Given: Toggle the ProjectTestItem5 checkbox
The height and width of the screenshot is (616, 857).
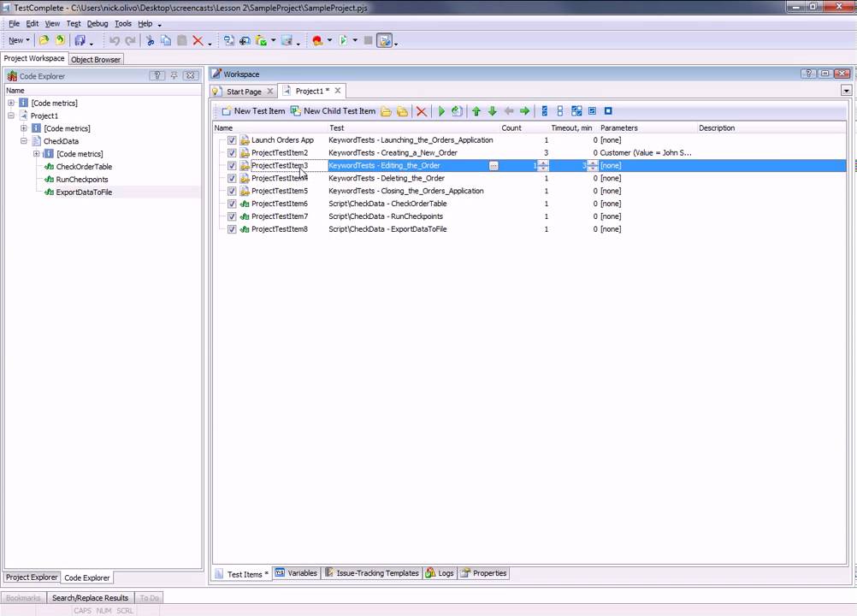Looking at the screenshot, I should tap(232, 192).
